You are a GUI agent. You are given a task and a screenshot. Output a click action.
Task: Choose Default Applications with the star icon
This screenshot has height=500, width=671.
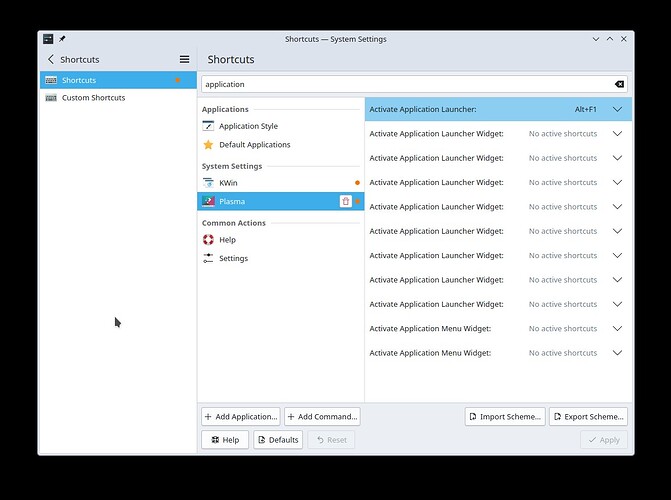(x=281, y=145)
